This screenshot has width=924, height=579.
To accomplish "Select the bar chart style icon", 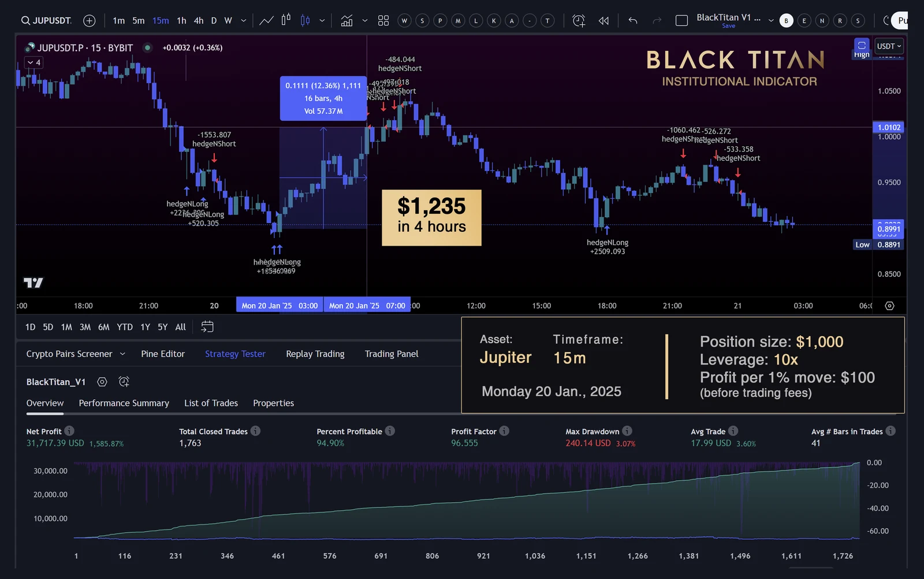I will (x=286, y=21).
